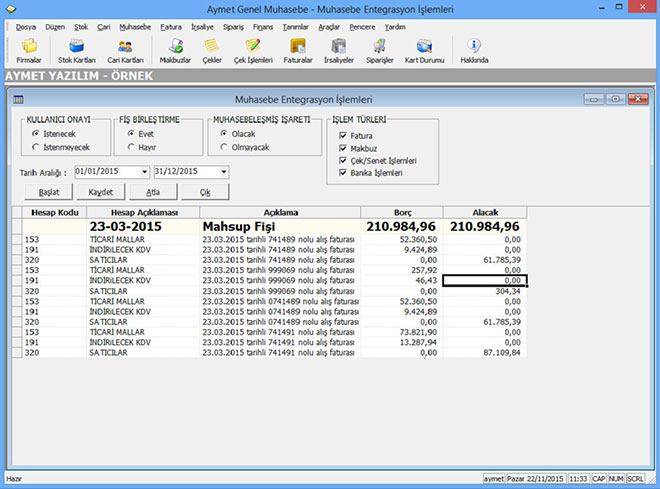Open the Cari menu
This screenshot has height=489, width=660.
(x=104, y=27)
